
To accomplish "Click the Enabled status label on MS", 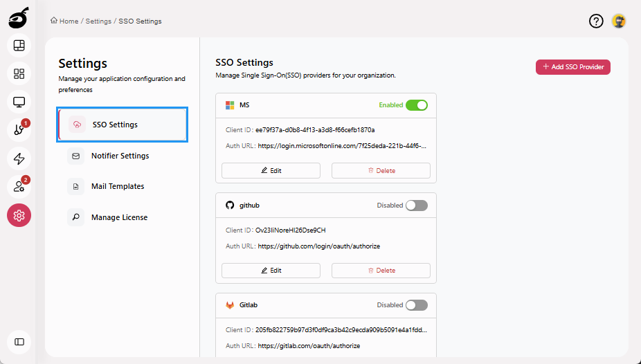I will tap(391, 105).
